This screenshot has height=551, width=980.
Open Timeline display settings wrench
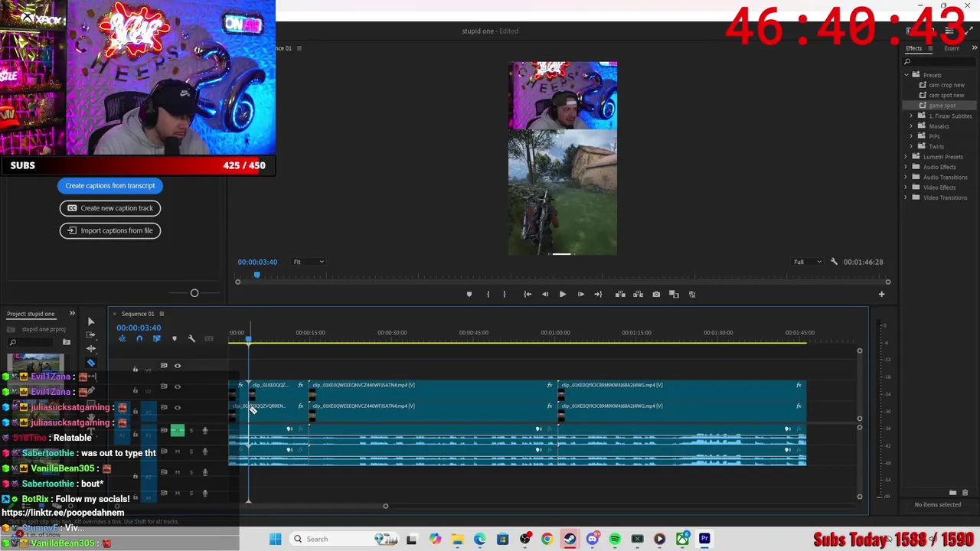pos(191,338)
